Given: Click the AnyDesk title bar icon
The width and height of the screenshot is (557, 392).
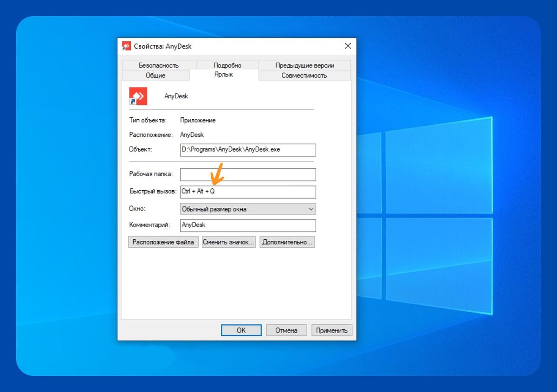Looking at the screenshot, I should coord(126,46).
